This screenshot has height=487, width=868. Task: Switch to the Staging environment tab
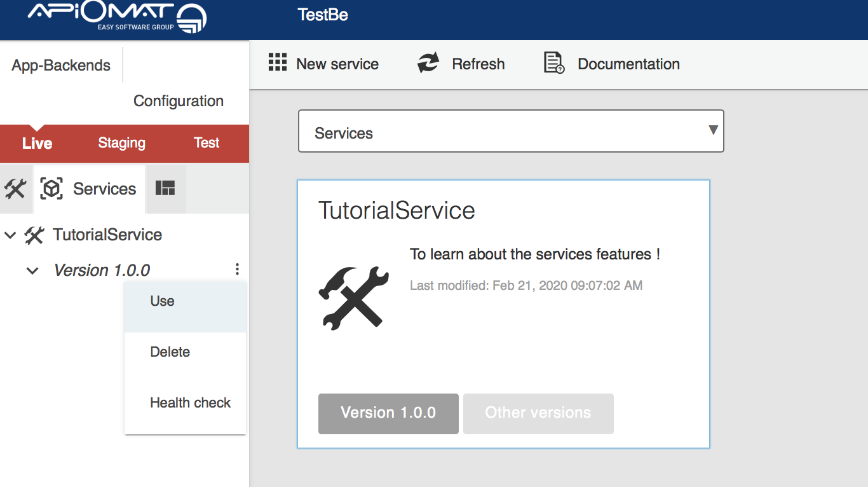pos(121,143)
